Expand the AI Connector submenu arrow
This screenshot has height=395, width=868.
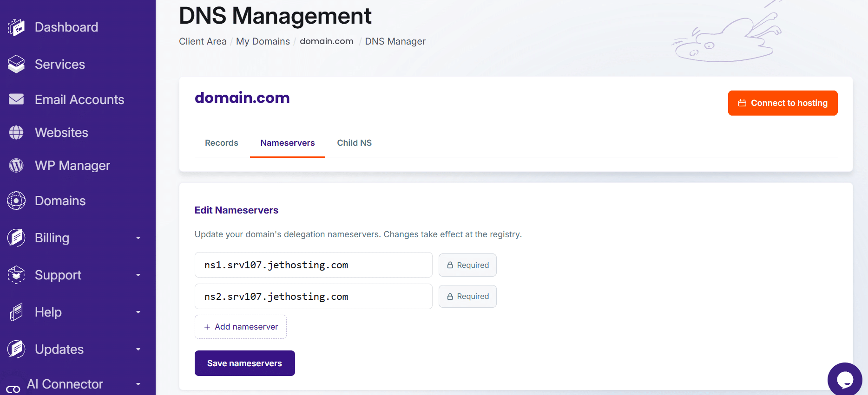point(138,384)
